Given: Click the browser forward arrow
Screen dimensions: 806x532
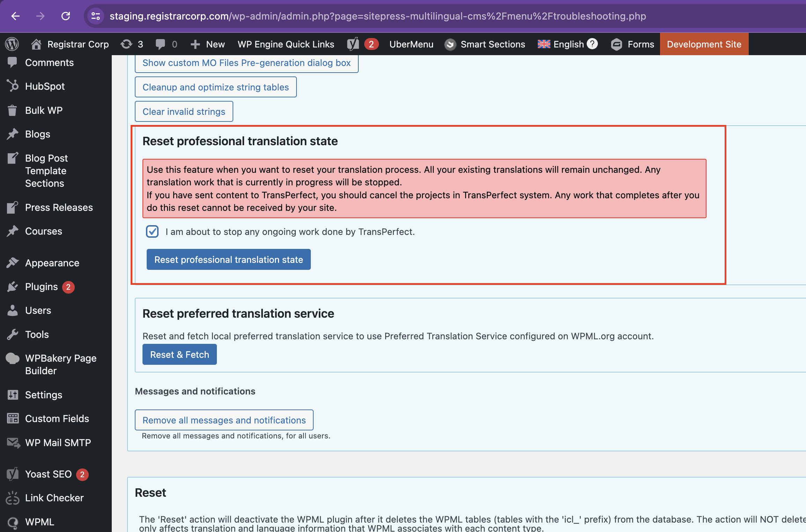Looking at the screenshot, I should 41,16.
